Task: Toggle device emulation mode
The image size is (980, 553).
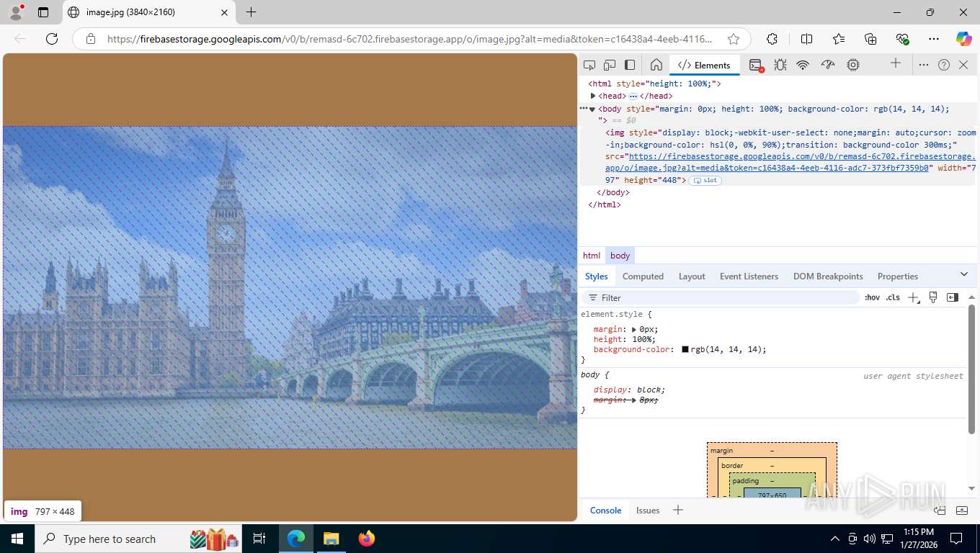Action: 610,65
